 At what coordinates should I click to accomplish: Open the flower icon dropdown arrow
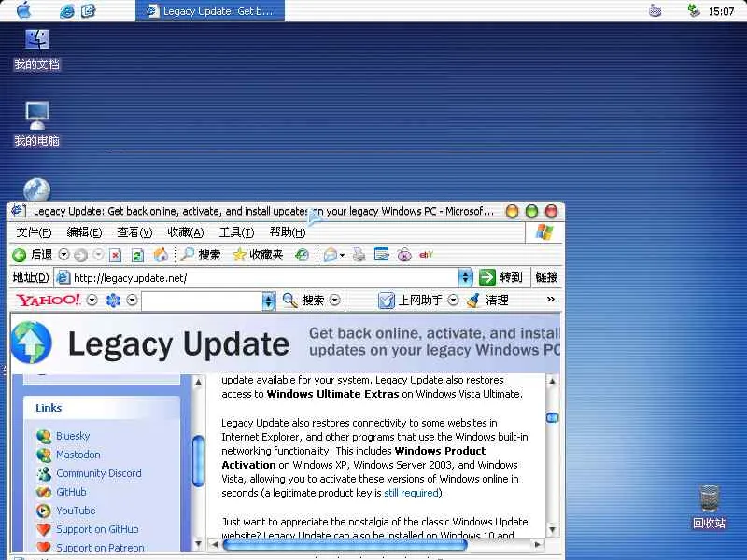[132, 300]
